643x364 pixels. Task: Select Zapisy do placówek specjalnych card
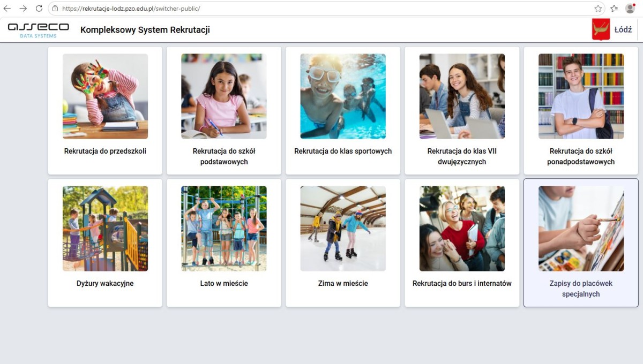(581, 243)
